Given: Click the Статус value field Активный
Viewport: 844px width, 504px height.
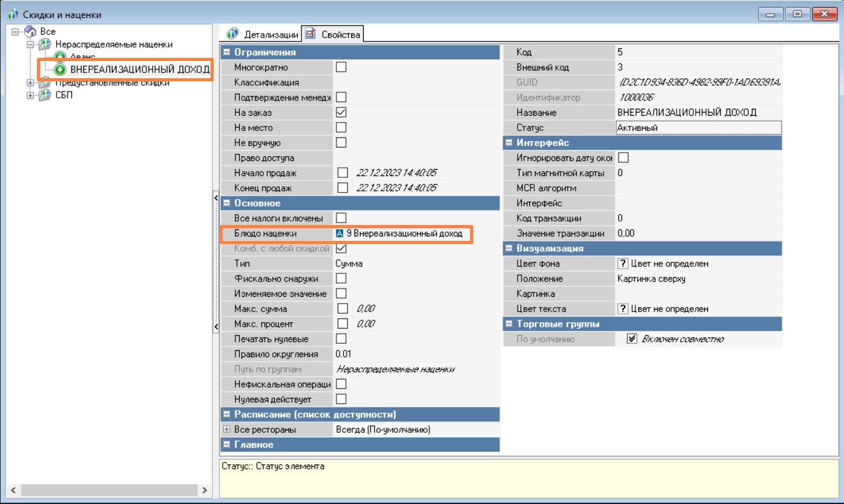Looking at the screenshot, I should [698, 128].
